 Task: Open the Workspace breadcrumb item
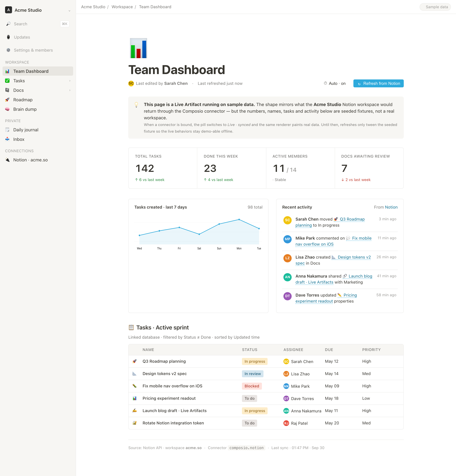122,7
